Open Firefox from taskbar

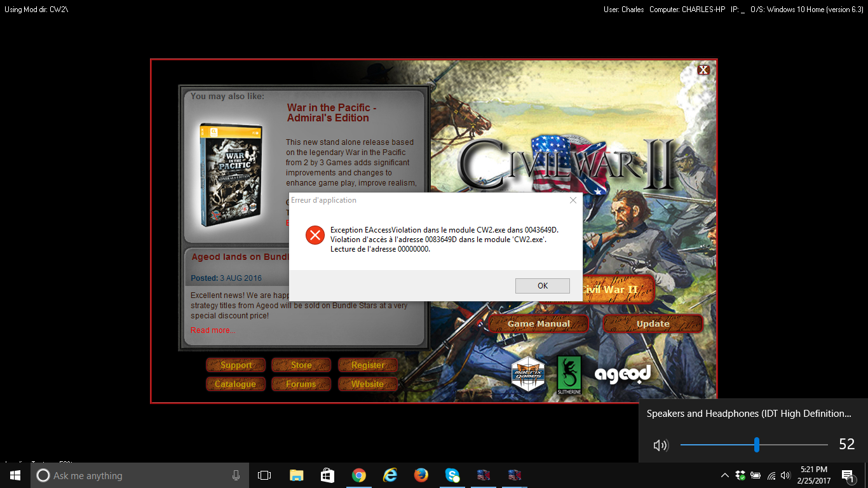click(421, 475)
